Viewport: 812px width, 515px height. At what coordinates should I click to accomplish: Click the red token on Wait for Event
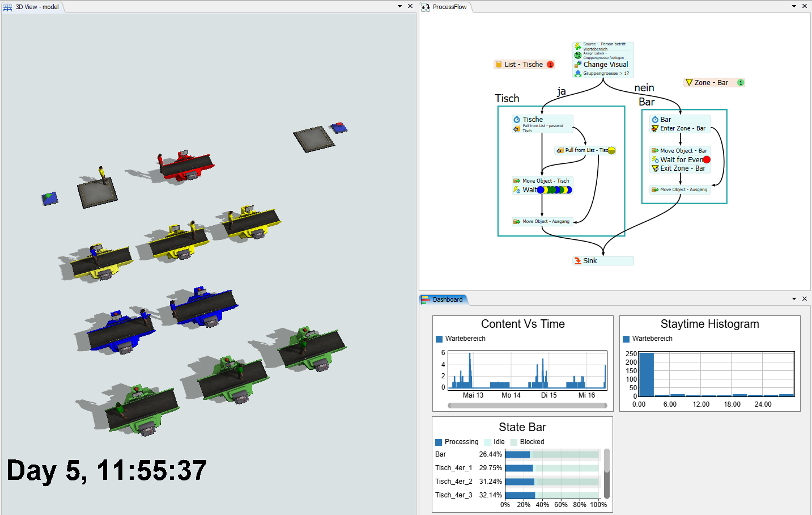[x=707, y=160]
